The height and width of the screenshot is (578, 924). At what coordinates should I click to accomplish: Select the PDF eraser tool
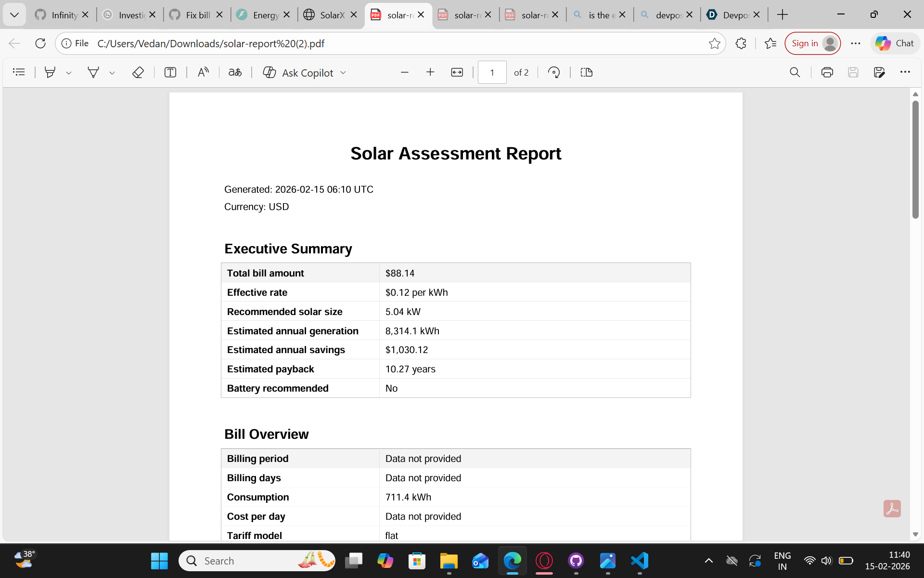(138, 72)
